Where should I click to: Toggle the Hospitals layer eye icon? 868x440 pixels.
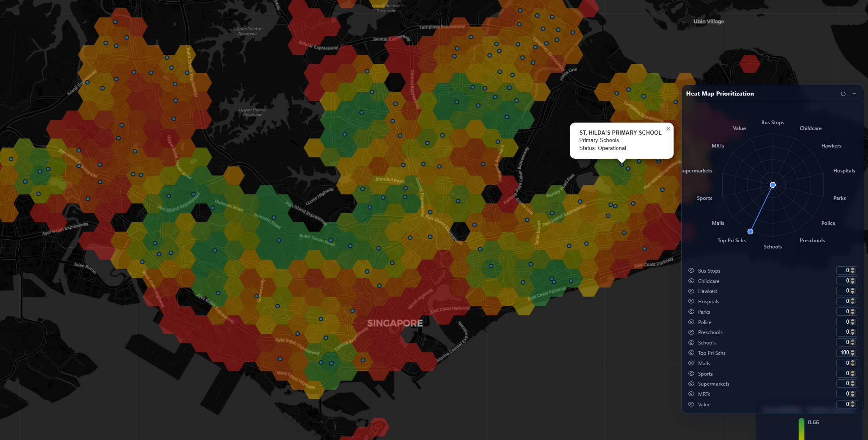click(691, 301)
